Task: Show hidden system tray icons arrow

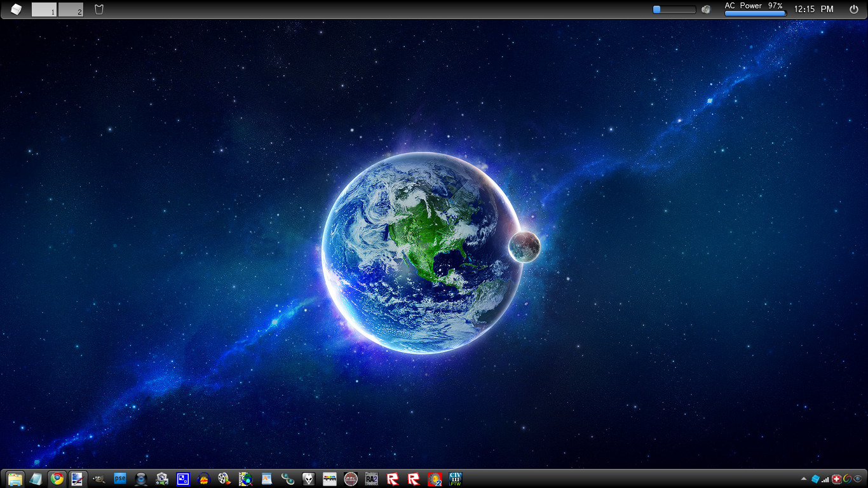Action: click(804, 478)
